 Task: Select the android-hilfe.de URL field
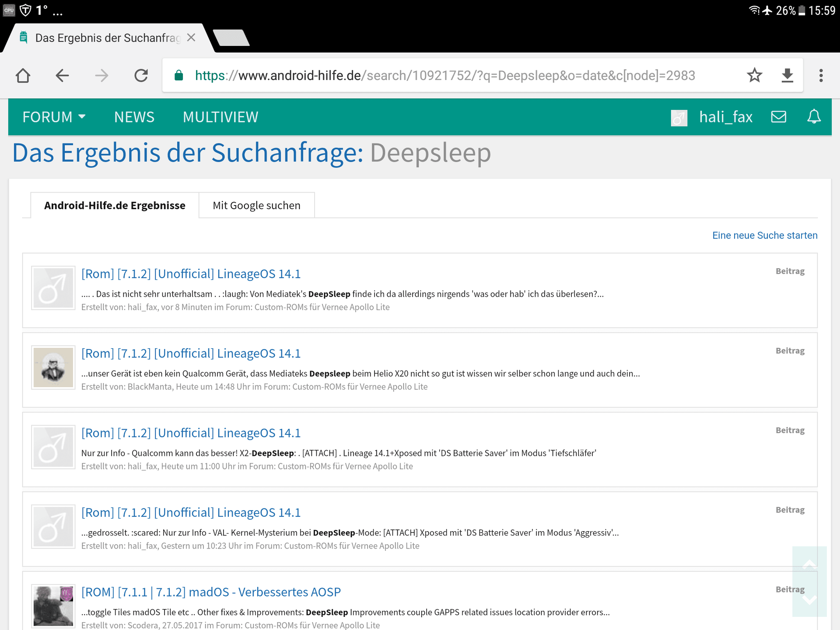click(445, 75)
